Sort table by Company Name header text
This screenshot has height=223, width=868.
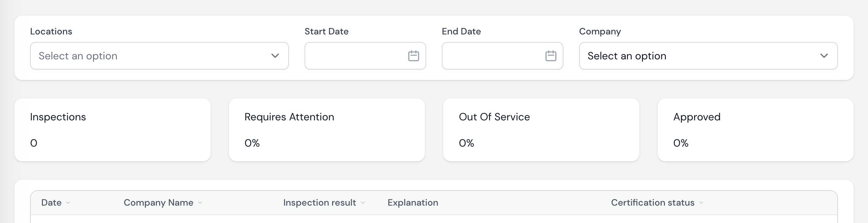159,202
